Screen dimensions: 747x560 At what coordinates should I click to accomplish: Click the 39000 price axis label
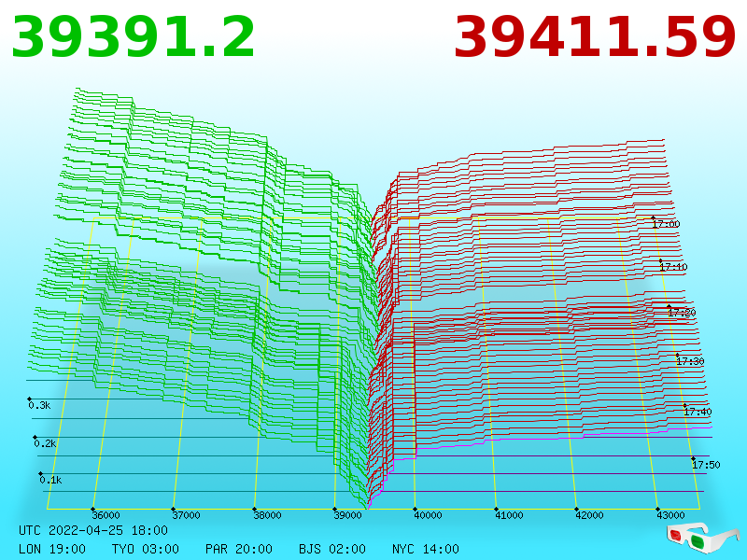(x=347, y=515)
